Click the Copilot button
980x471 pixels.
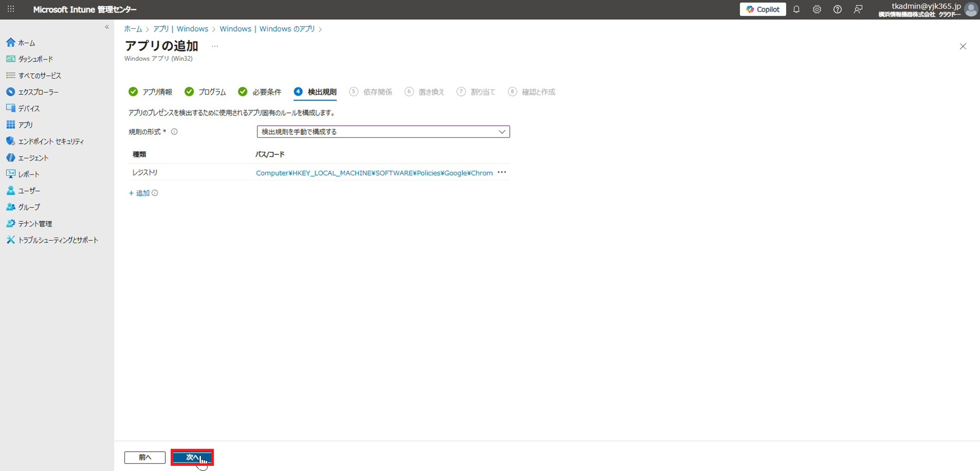[x=763, y=10]
